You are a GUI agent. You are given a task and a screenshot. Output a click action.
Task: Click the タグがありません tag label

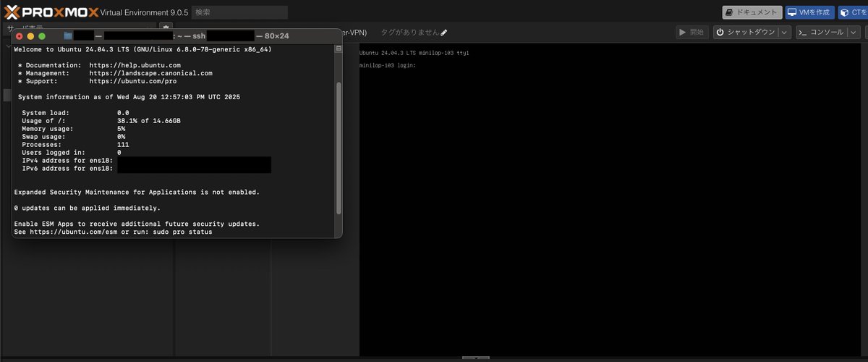(409, 33)
